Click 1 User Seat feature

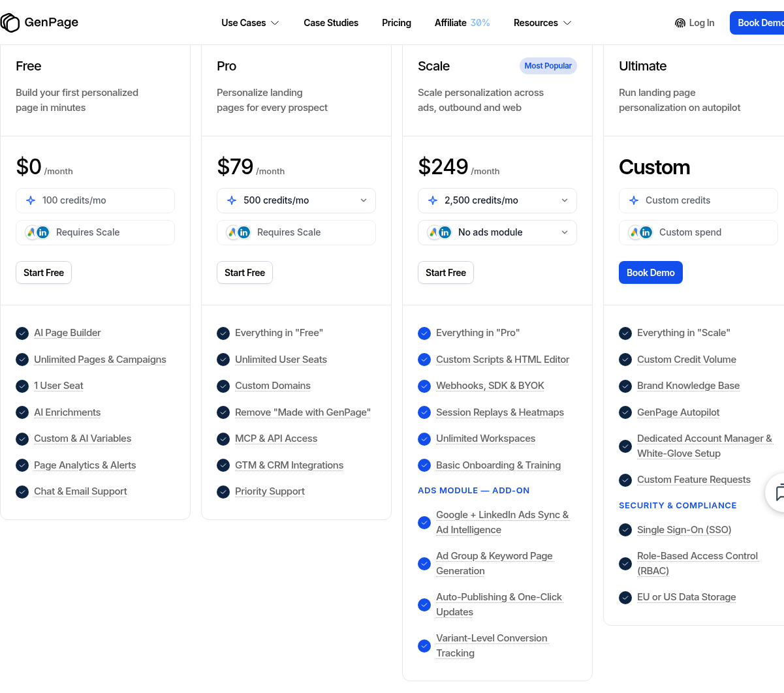tap(59, 386)
